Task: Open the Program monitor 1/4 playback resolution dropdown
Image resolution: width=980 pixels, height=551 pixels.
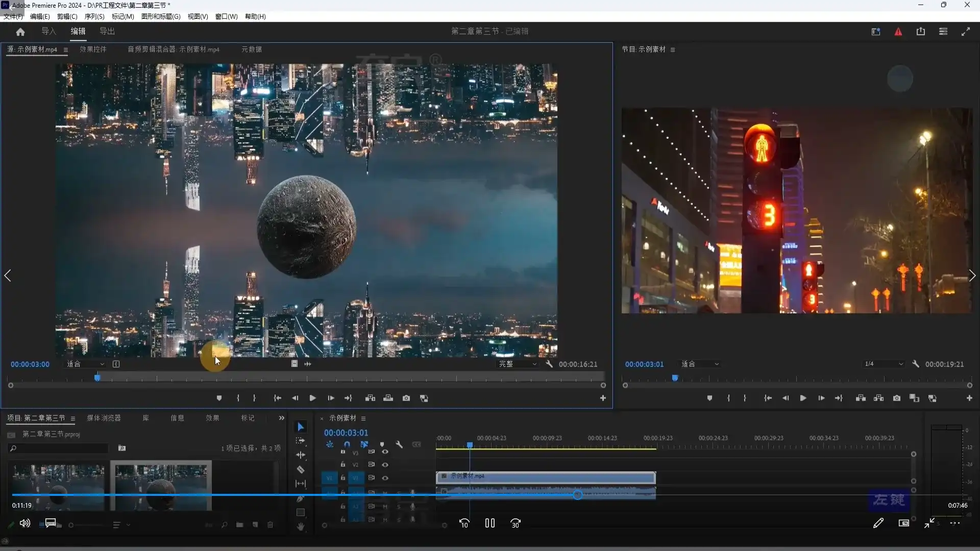Action: (884, 364)
